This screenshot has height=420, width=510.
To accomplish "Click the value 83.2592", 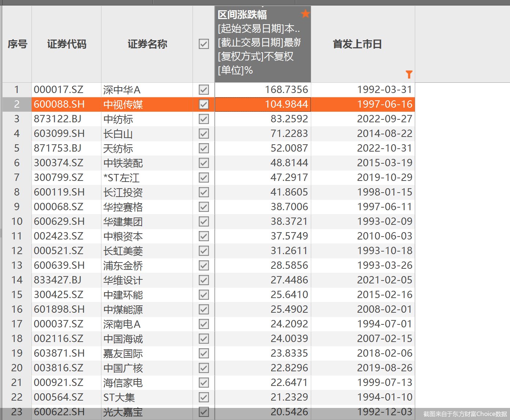I will point(289,119).
